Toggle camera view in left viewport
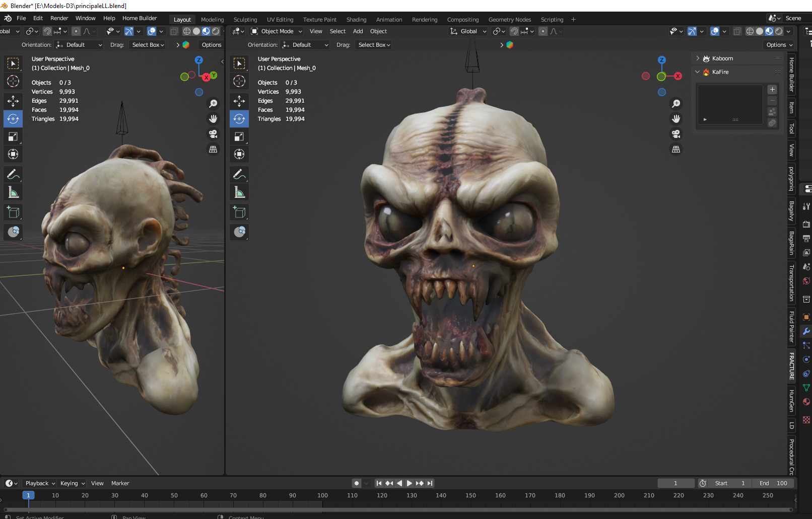This screenshot has height=519, width=812. [213, 134]
